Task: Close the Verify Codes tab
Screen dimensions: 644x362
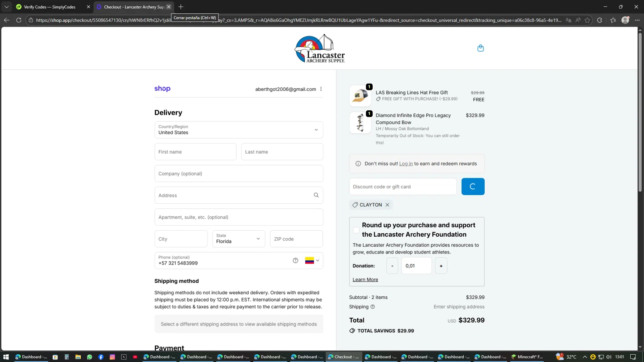Action: [x=88, y=7]
